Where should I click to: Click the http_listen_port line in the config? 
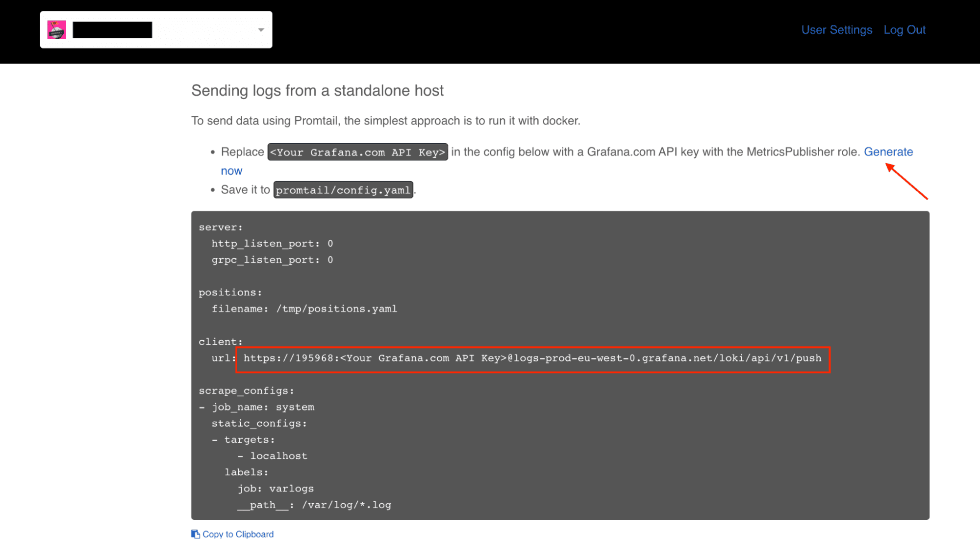tap(272, 244)
